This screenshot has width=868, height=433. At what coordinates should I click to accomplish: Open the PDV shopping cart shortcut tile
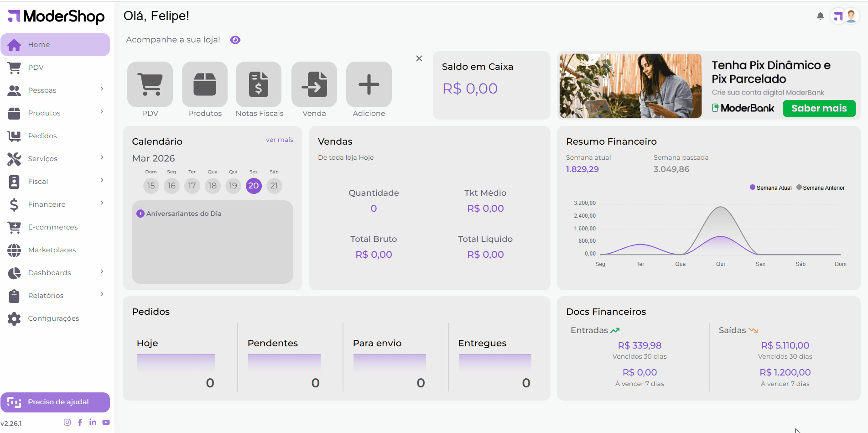(150, 84)
